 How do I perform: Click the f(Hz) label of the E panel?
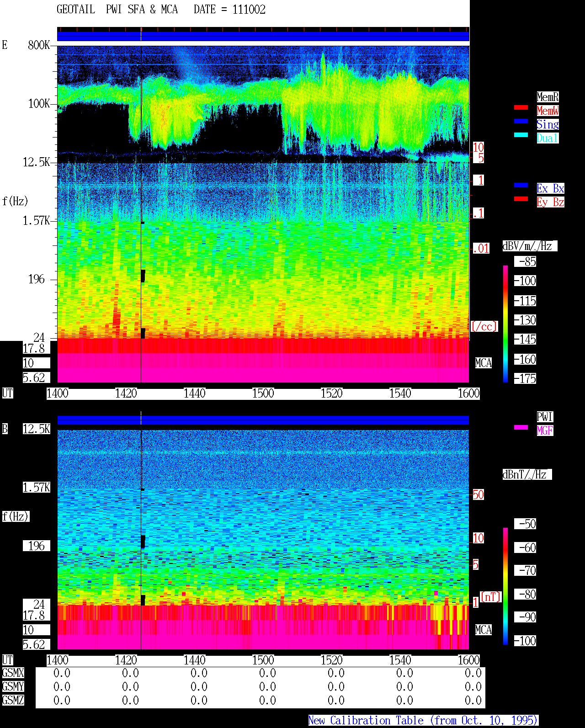(15, 201)
